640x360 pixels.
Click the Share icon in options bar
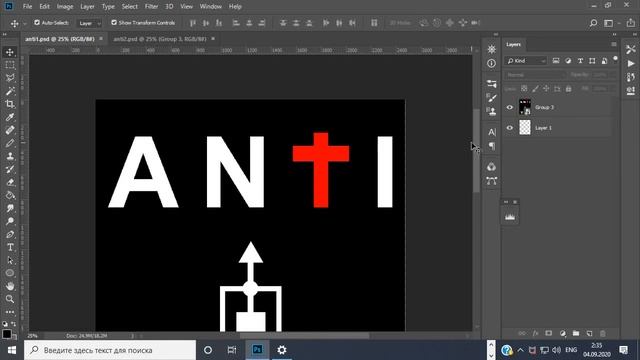tap(631, 23)
